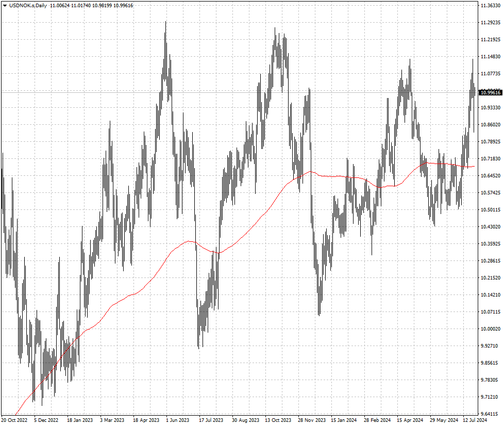Click the 3 Mar 2023 date label
504x426 pixels.
[x=112, y=420]
